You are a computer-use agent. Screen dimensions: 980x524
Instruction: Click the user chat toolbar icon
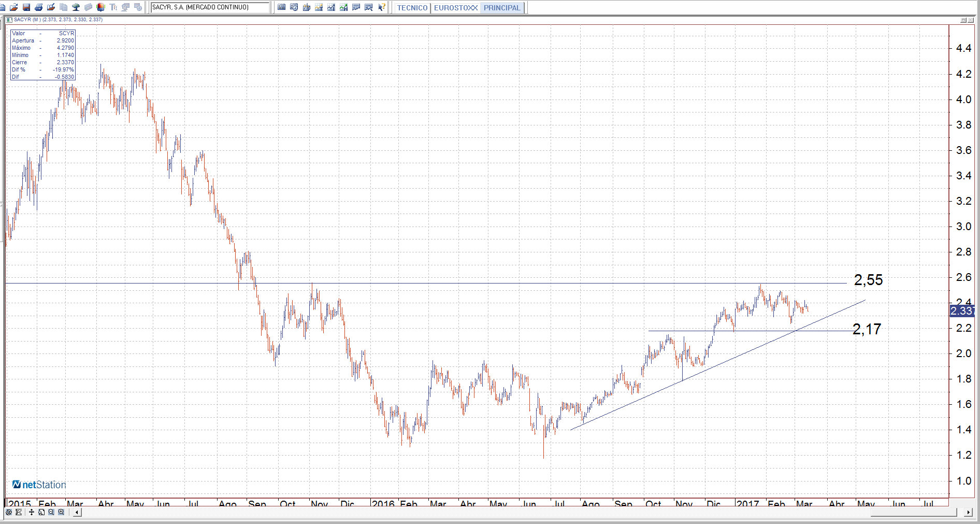(x=125, y=7)
